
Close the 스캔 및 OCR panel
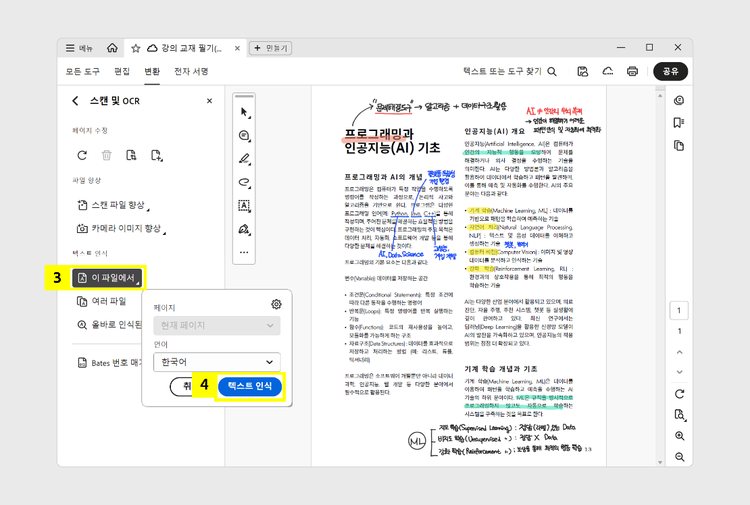[x=210, y=101]
